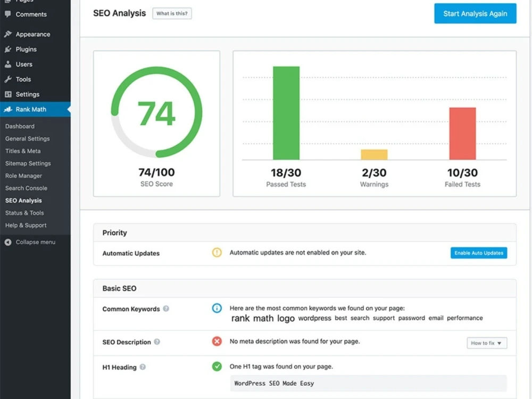The height and width of the screenshot is (399, 532).
Task: Click the info icon beside Common Keywords
Action: [217, 308]
